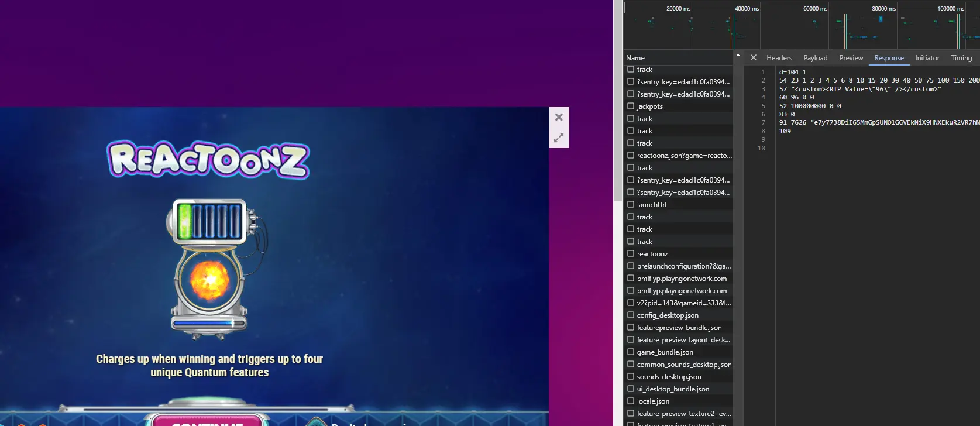Click the file icon beside launchUrl

[x=631, y=204]
